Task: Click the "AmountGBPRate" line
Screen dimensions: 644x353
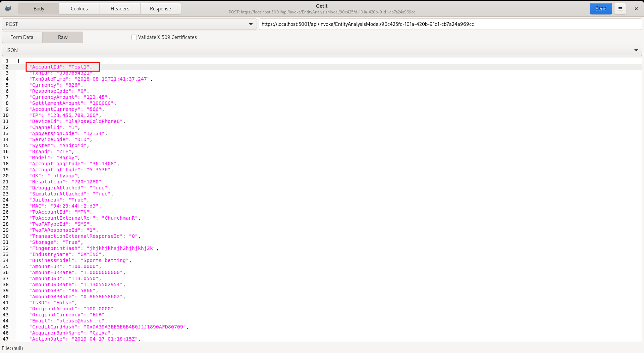Action: coord(77,297)
